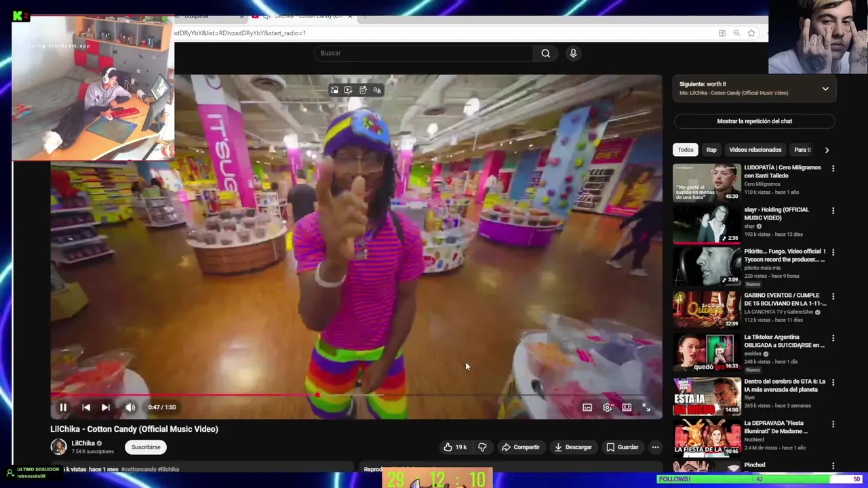Bookmark page with star icon in address bar
The height and width of the screenshot is (488, 868).
(x=751, y=33)
